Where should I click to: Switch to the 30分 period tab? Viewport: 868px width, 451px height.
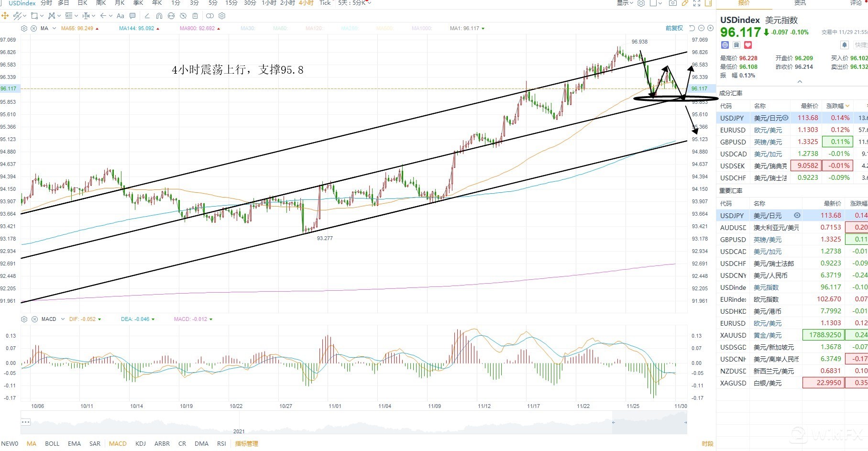250,3
